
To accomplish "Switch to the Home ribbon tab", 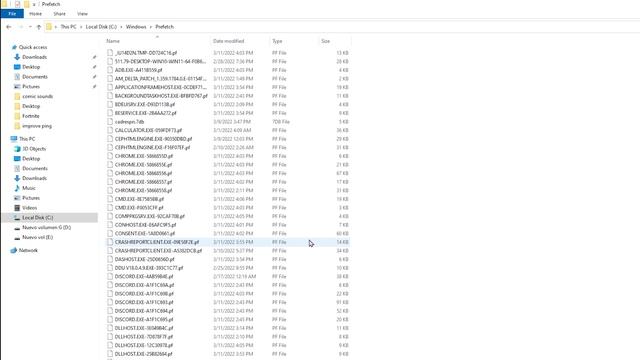I will coord(36,14).
